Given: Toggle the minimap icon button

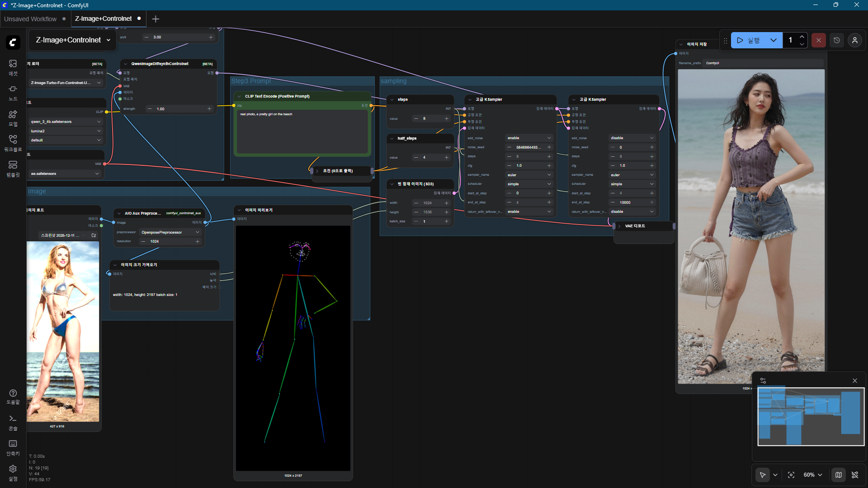Looking at the screenshot, I should pos(839,475).
